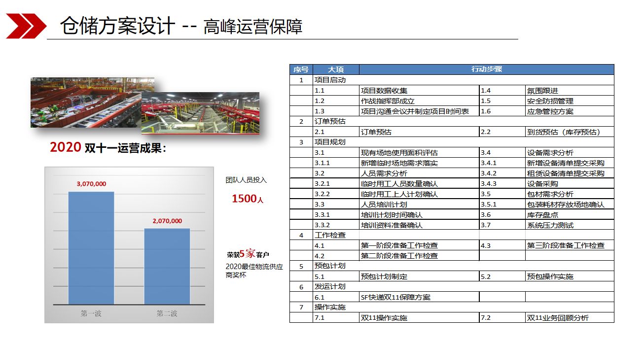Select the 项目数据收集 table cell
This screenshot has width=644, height=343.
tap(384, 91)
